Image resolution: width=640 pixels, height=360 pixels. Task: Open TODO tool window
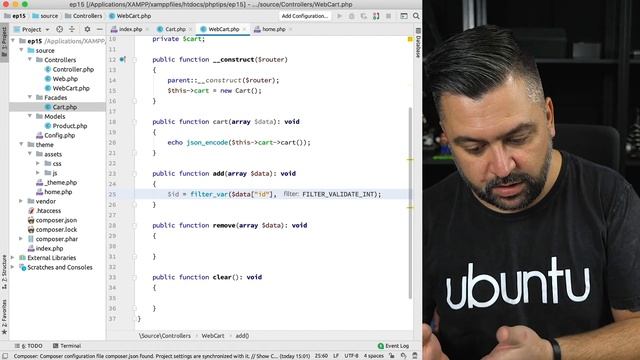pyautogui.click(x=29, y=346)
